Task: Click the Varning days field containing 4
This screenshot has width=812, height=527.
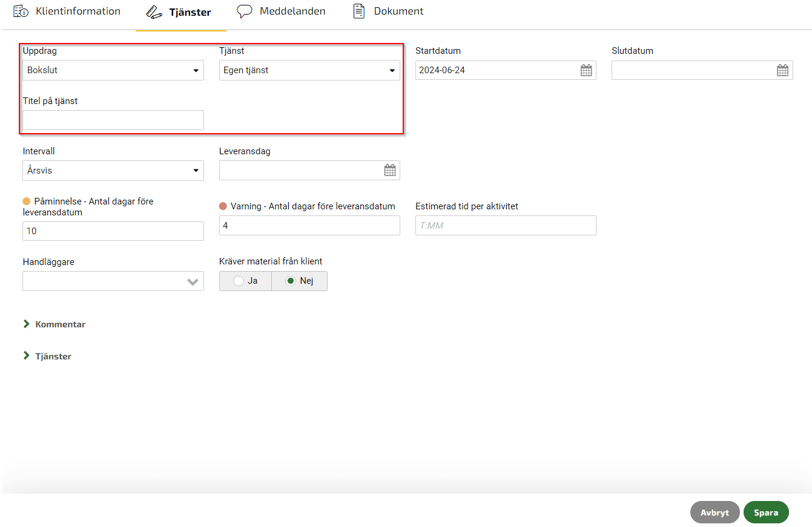Action: tap(309, 226)
